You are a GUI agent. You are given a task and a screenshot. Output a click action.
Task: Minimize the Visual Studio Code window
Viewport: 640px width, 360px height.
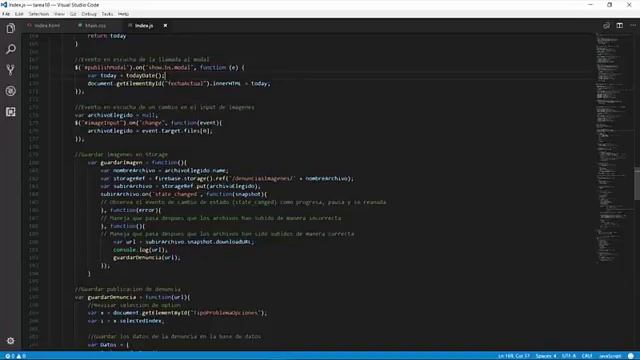590,4
